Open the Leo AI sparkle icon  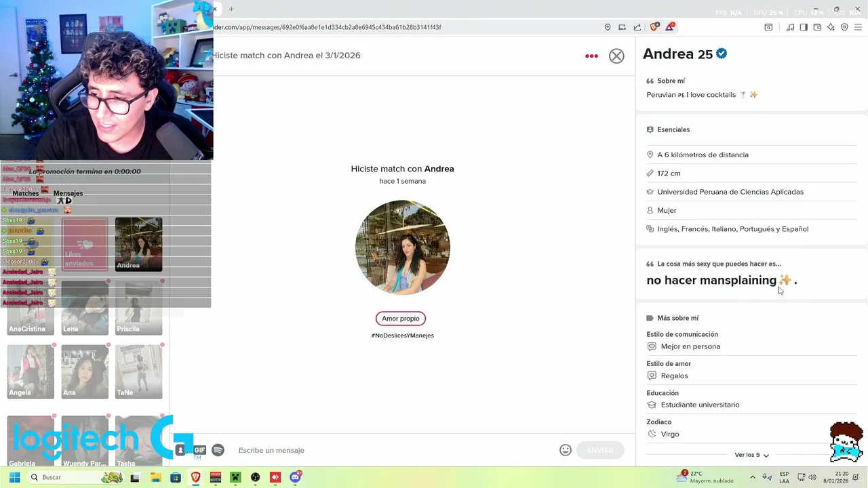coord(831,27)
